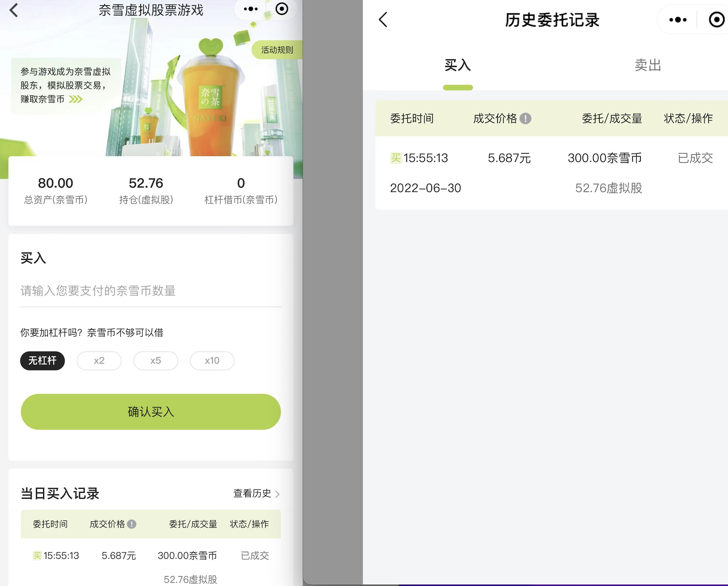
Task: Click circular target icon on history page
Action: point(716,20)
